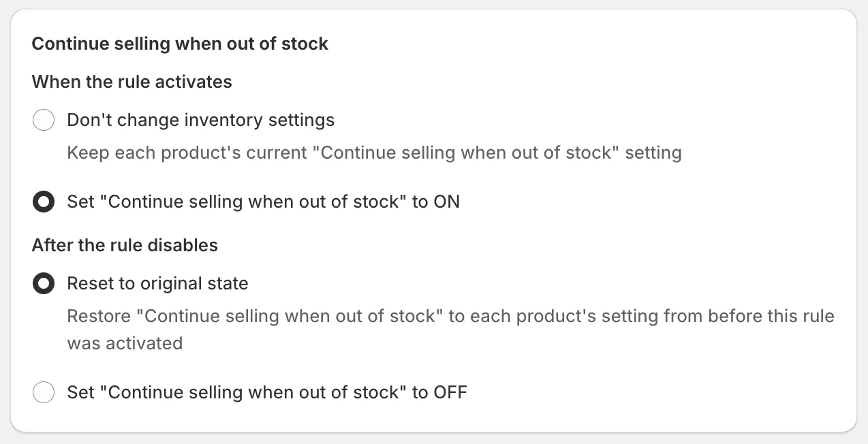Choose the "Reset to original state" radio button
This screenshot has width=868, height=444.
(44, 284)
